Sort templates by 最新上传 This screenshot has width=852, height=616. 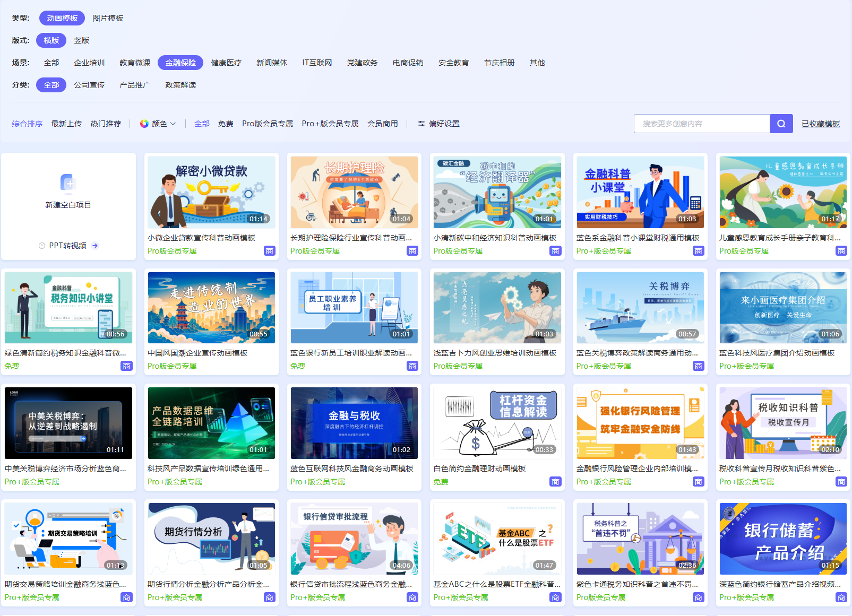66,124
